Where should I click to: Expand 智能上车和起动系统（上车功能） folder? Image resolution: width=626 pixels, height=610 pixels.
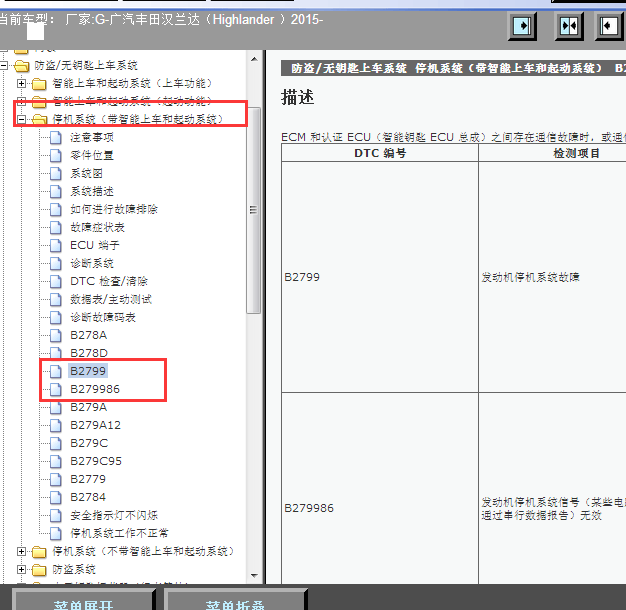click(22, 83)
